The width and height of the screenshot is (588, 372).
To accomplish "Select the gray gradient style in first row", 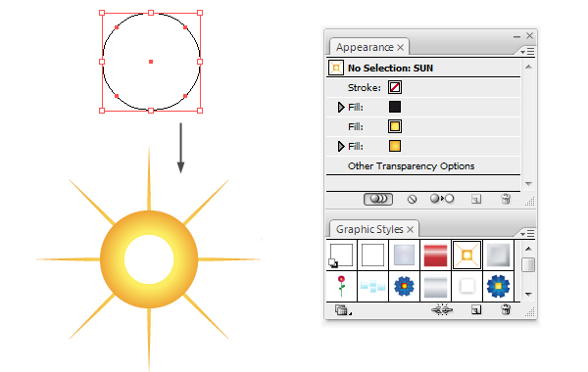I will pos(498,256).
